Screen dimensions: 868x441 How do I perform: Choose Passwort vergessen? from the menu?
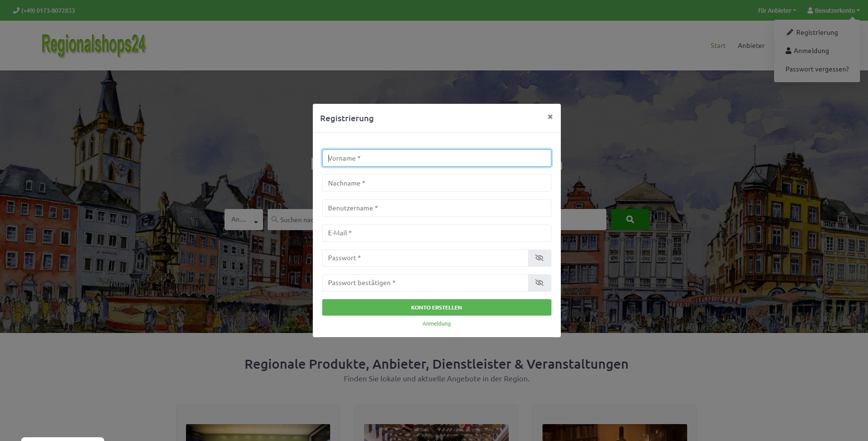tap(817, 69)
